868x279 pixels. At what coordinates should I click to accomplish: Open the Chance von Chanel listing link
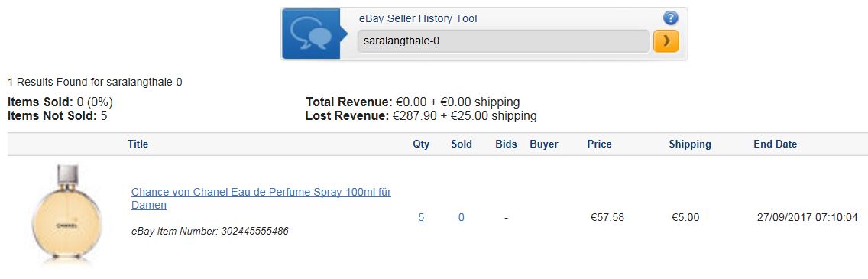point(261,198)
